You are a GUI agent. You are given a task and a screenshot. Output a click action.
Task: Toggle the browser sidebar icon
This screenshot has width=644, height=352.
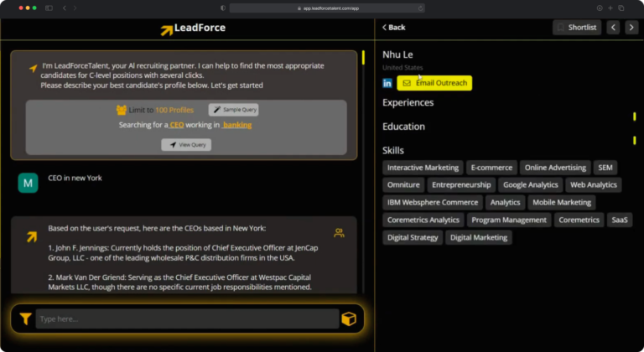pos(49,8)
